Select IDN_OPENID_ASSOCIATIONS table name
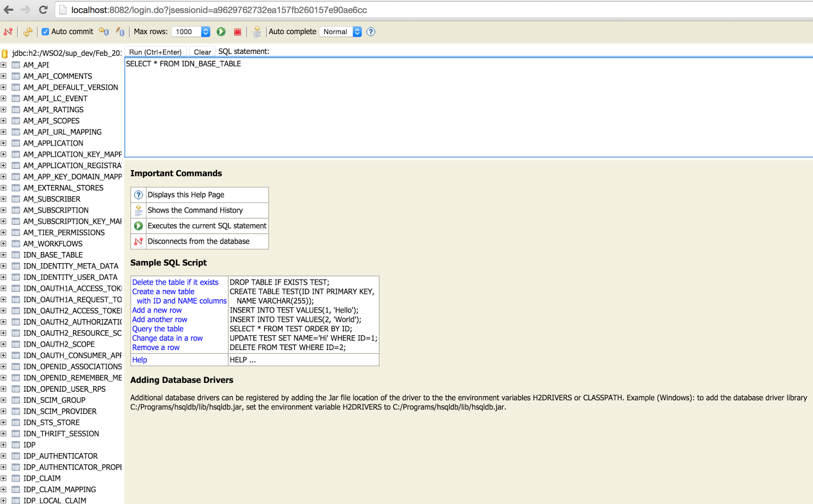Screen dimensions: 813x504 (x=73, y=367)
